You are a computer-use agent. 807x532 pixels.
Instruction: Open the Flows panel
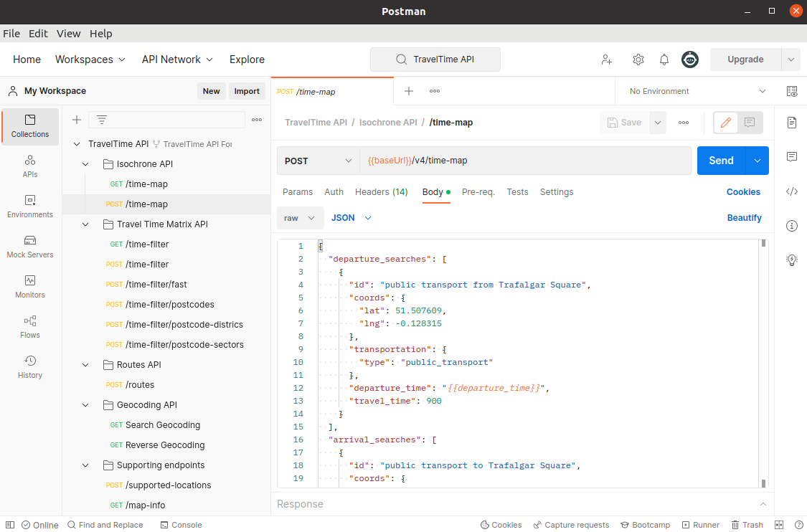(x=29, y=328)
